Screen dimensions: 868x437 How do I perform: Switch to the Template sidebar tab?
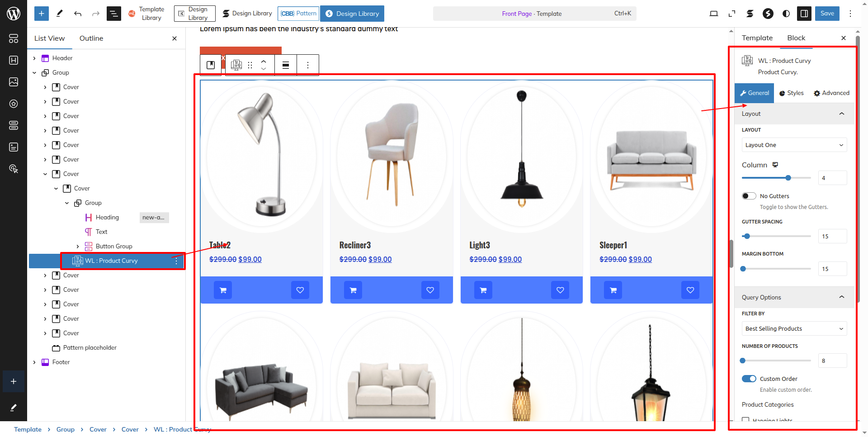point(757,38)
